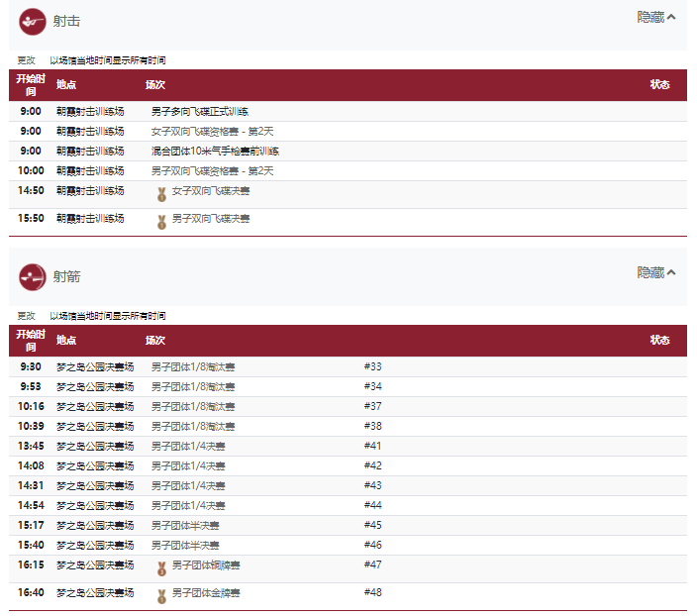Click the 16:15 start time in archery

[x=31, y=565]
